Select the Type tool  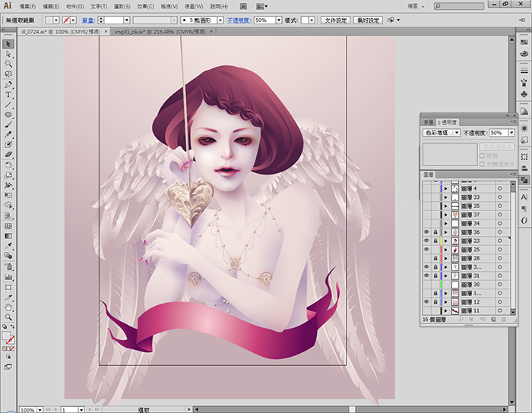click(8, 95)
